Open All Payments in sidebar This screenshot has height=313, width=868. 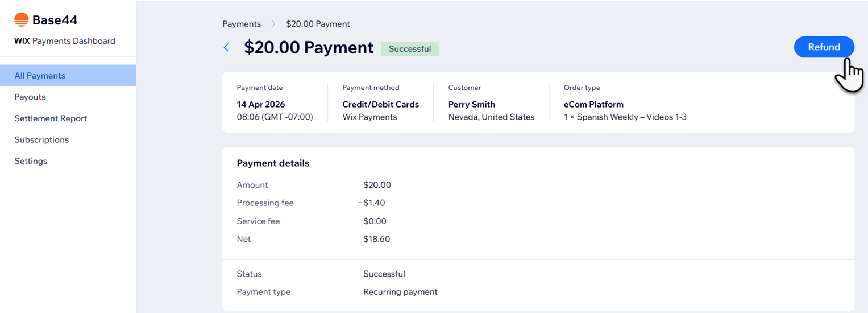[40, 76]
